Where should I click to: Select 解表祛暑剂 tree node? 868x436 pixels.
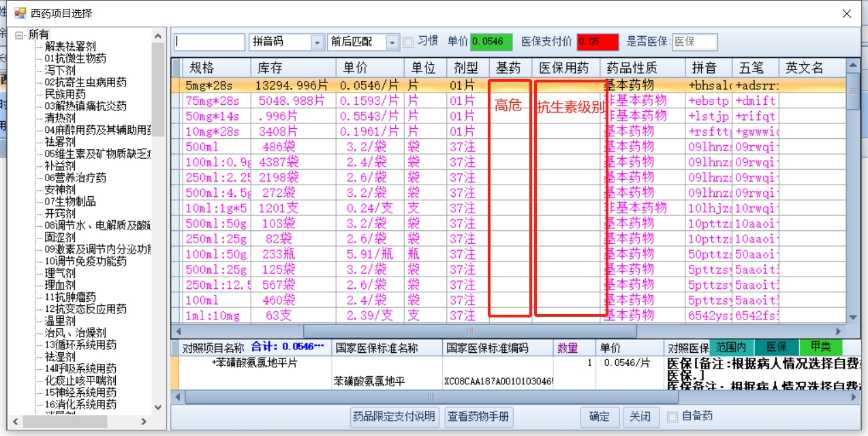70,47
